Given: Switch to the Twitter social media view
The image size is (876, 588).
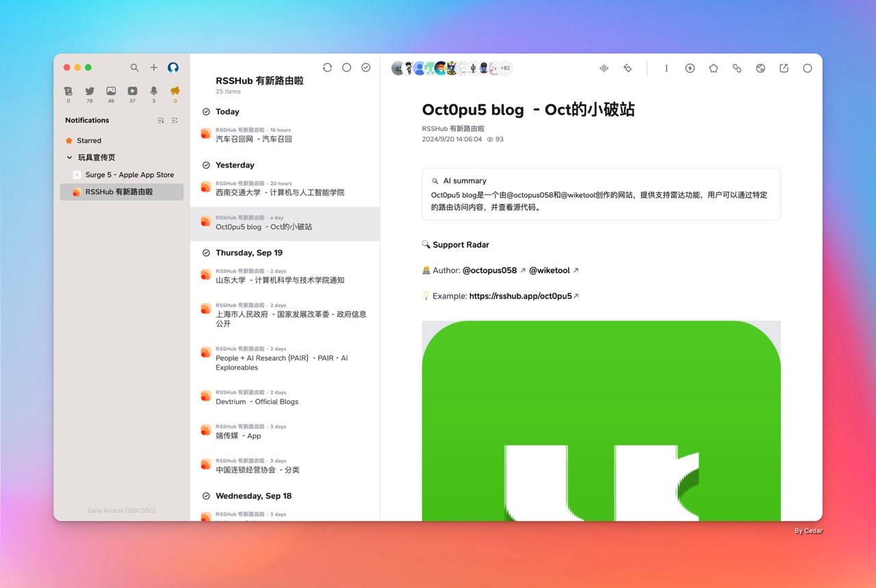Looking at the screenshot, I should click(90, 94).
